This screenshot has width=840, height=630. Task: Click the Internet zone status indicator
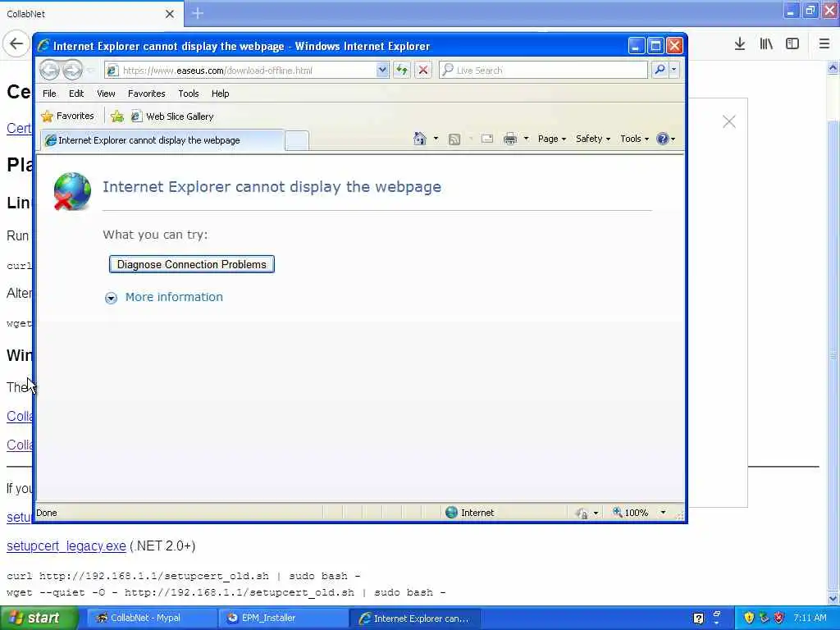(x=470, y=513)
